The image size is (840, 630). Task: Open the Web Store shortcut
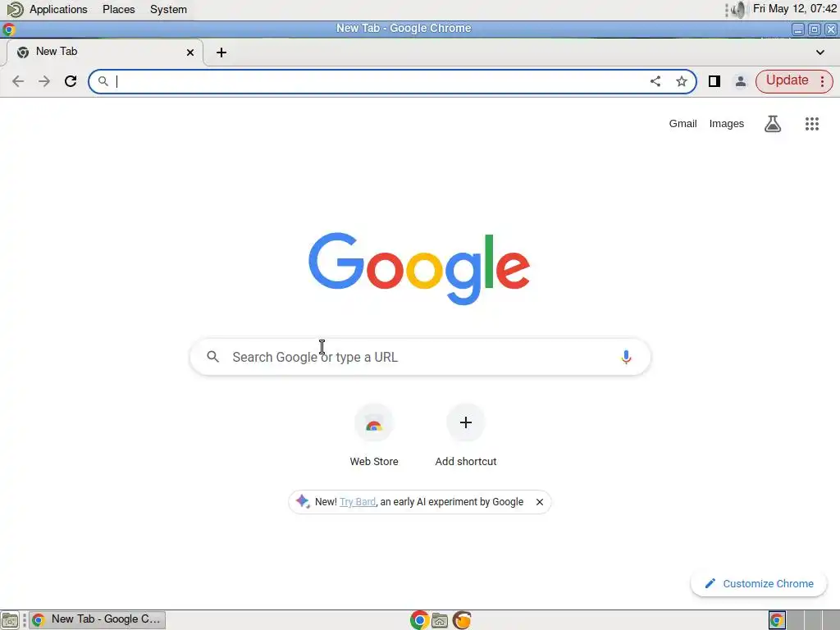pos(374,436)
